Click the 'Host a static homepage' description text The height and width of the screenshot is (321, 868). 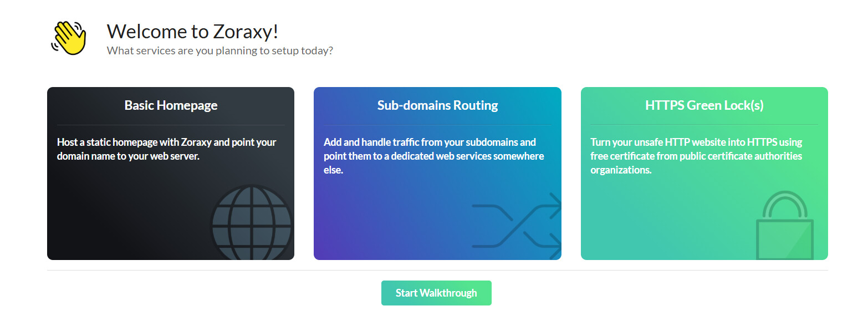coord(166,149)
